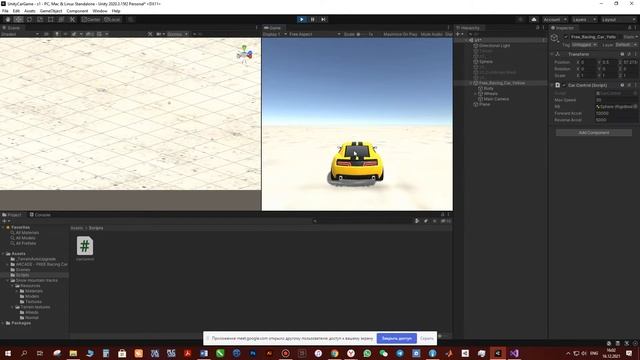Open Visual Studio from taskbar
The image size is (640, 360).
(514, 353)
